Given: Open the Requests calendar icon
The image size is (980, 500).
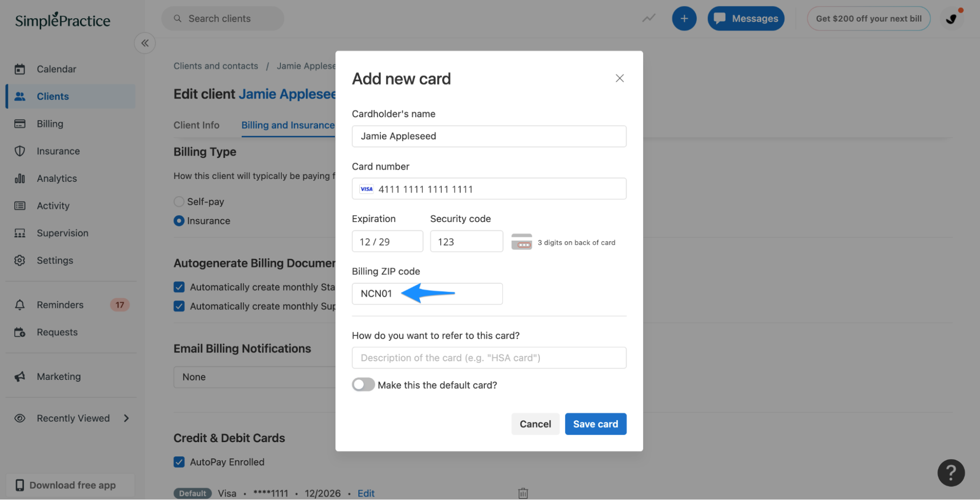Looking at the screenshot, I should (x=20, y=332).
